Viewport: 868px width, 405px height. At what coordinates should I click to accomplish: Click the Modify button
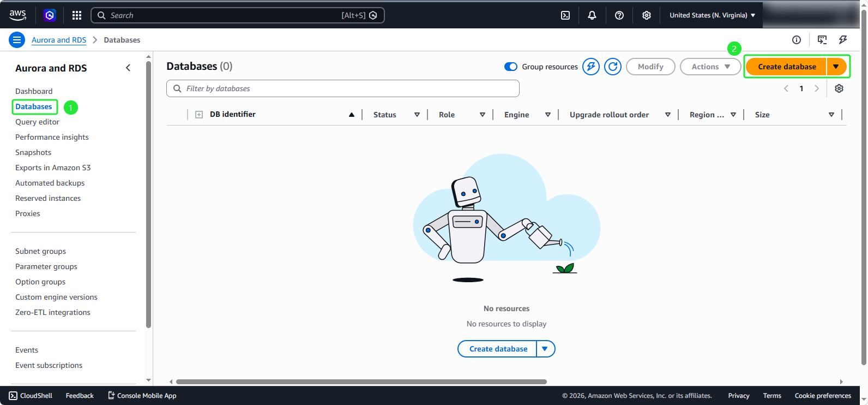click(650, 67)
